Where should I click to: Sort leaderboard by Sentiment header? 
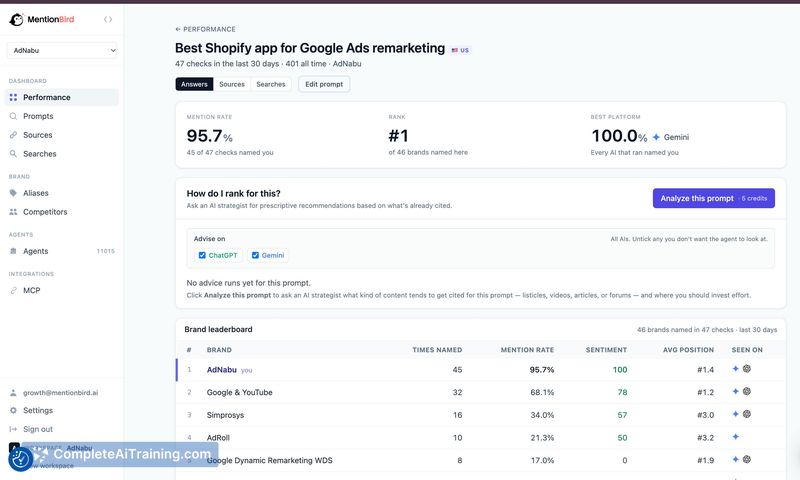607,350
